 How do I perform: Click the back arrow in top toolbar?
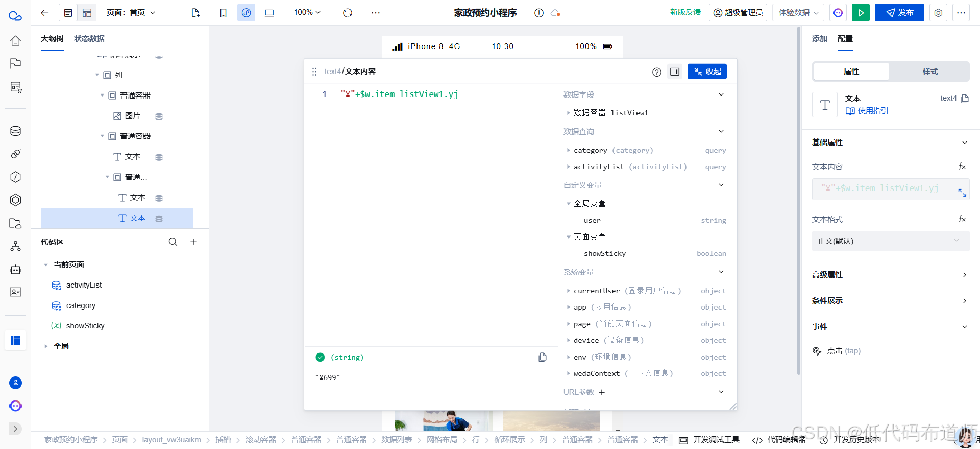coord(44,13)
